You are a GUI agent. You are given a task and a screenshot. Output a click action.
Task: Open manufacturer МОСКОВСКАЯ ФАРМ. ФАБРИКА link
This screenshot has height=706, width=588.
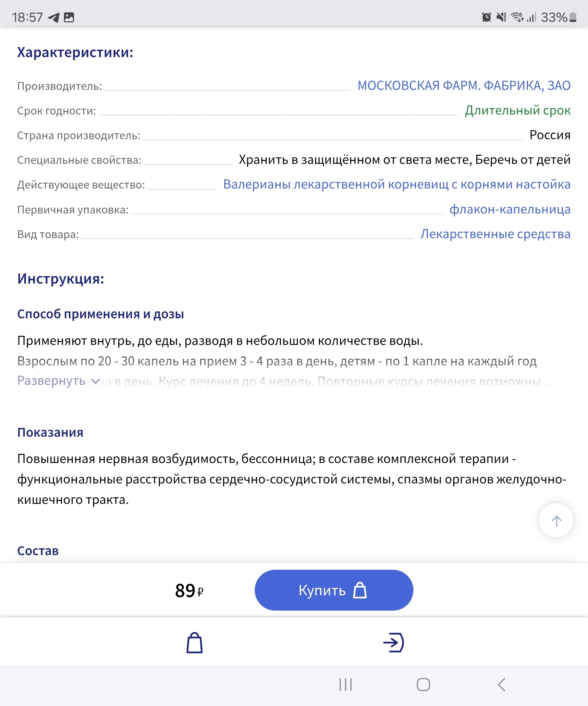click(464, 86)
